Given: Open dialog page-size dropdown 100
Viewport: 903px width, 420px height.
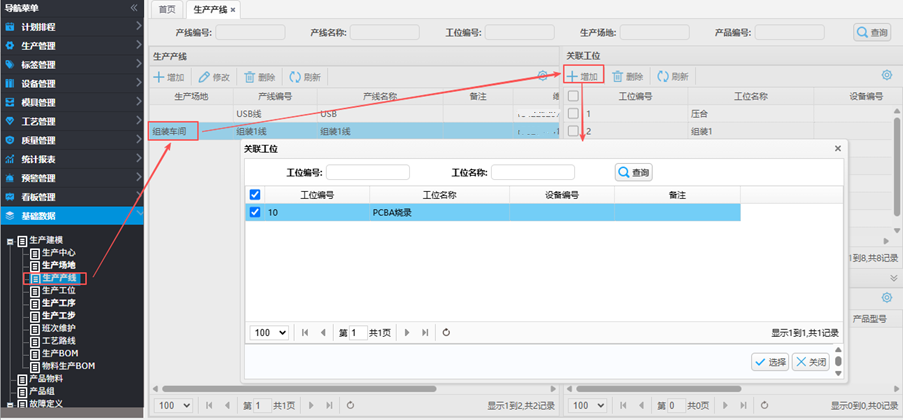Looking at the screenshot, I should [269, 332].
